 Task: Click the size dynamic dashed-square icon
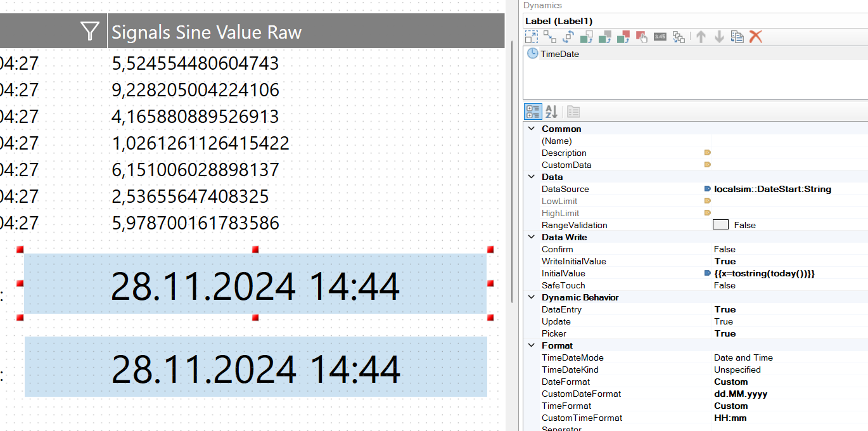click(532, 37)
